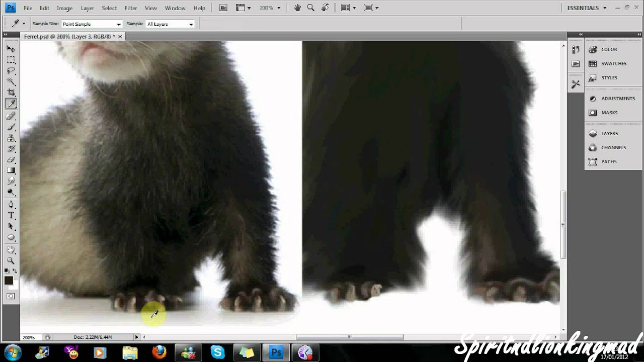Select the Hand tool in toolbox
The image size is (644, 362).
(11, 250)
